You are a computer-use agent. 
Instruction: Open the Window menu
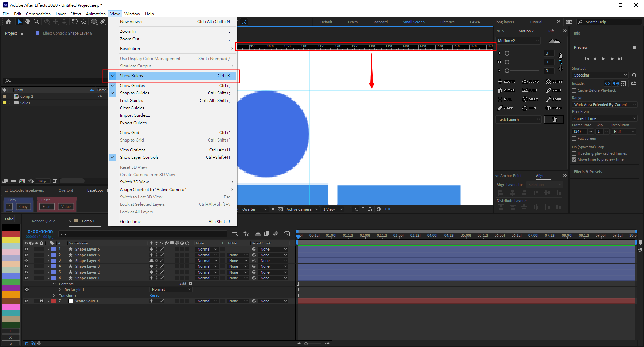(132, 14)
